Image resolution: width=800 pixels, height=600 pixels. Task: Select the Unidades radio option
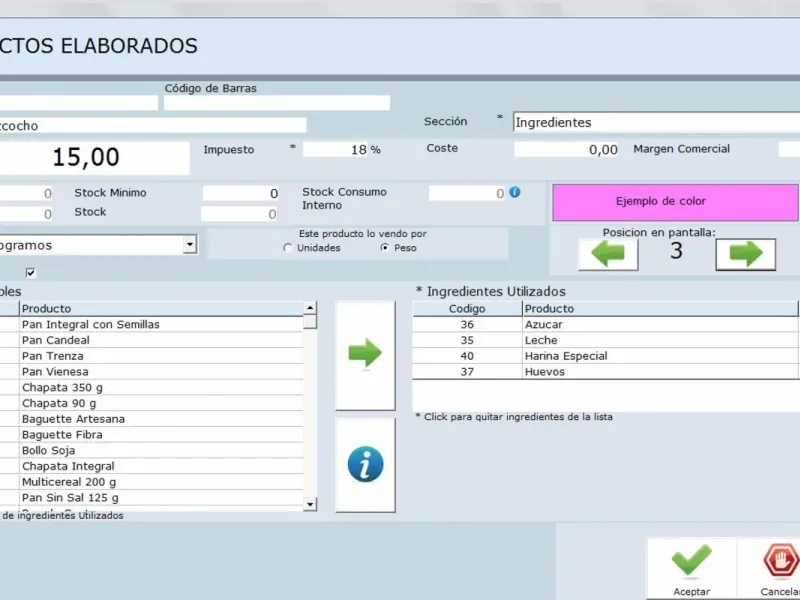tap(288, 247)
